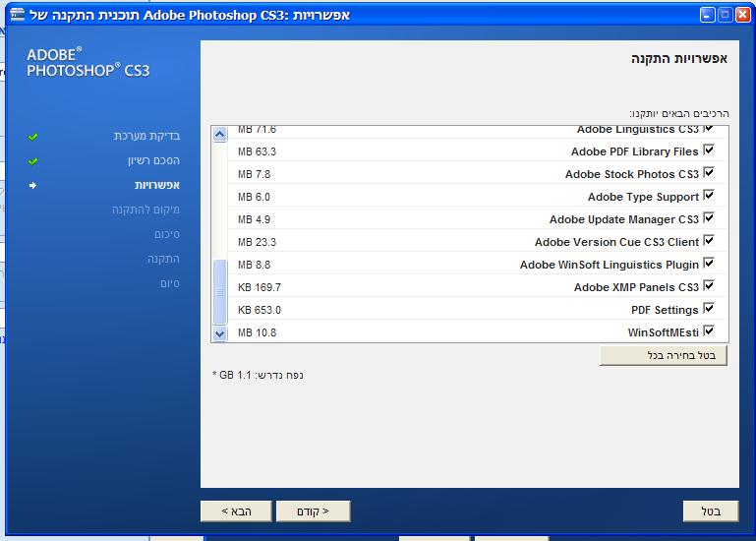This screenshot has width=756, height=541.
Task: Uncheck the PDF Settings checkbox
Action: point(708,309)
